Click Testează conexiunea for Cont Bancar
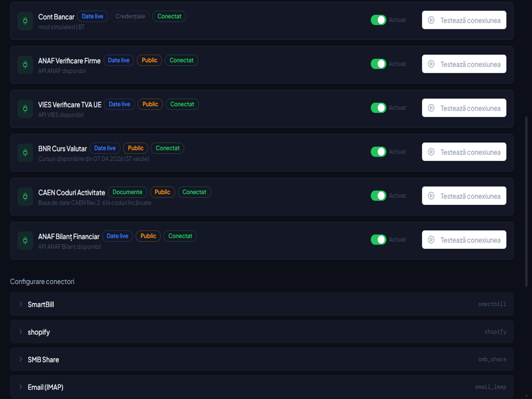Image resolution: width=532 pixels, height=399 pixels. point(464,20)
